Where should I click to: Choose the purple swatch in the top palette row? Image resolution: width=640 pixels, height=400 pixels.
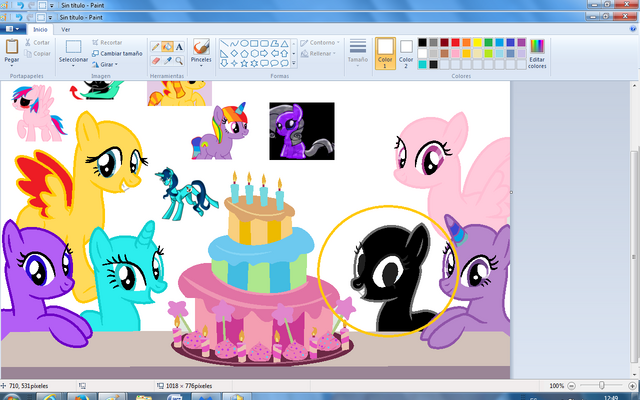tap(522, 42)
